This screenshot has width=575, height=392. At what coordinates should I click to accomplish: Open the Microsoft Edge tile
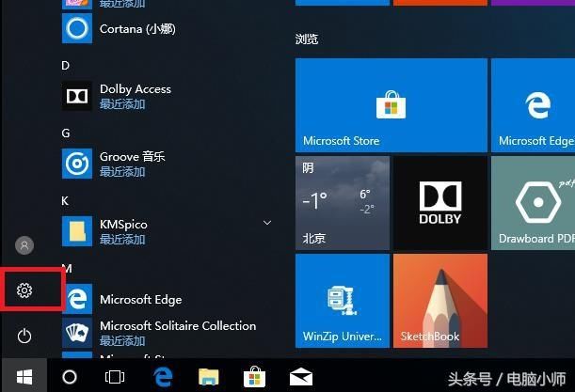point(534,105)
